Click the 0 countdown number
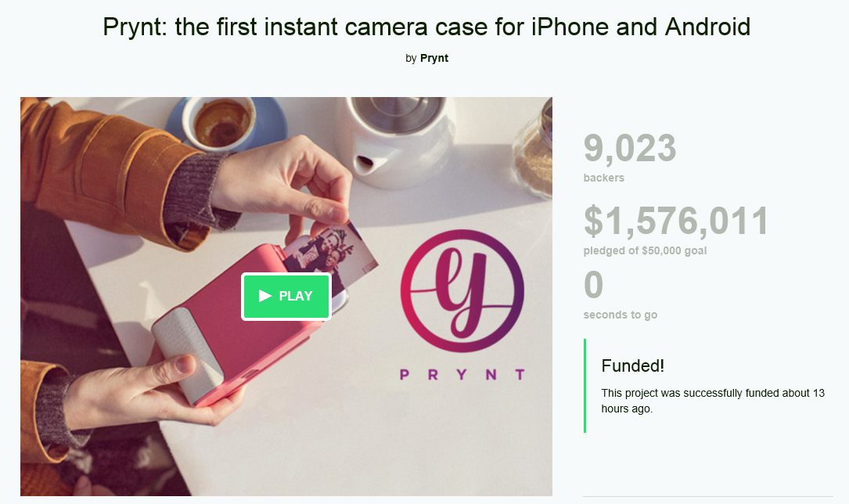This screenshot has width=849, height=504. coord(594,286)
